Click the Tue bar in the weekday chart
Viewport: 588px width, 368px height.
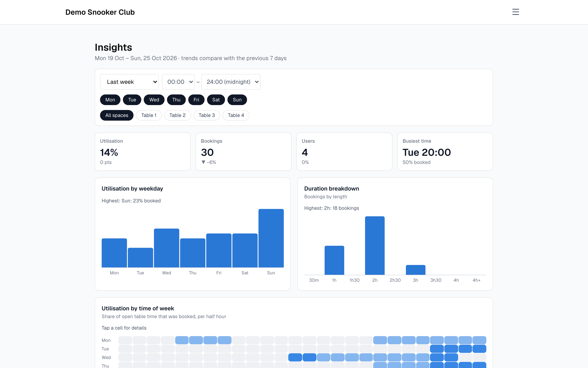(140, 258)
